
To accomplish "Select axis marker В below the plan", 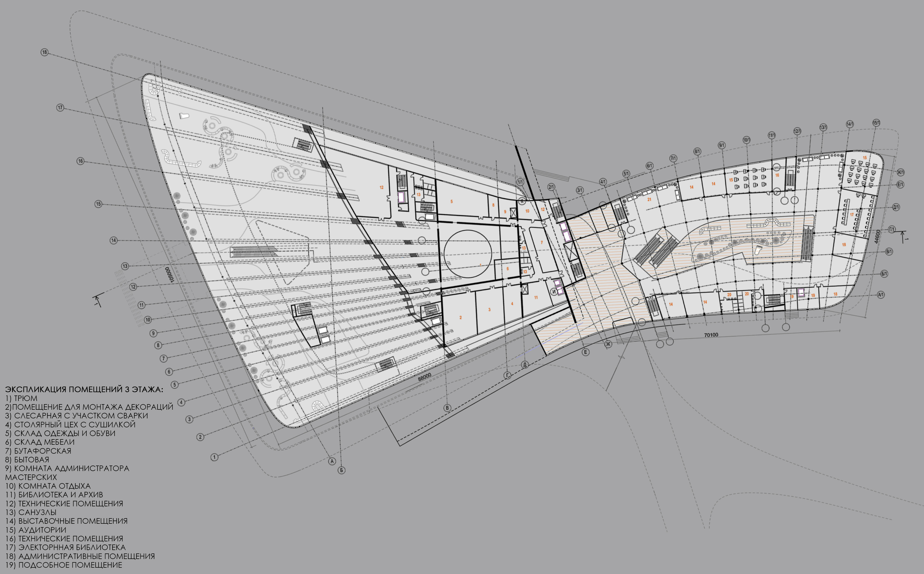I will click(447, 408).
